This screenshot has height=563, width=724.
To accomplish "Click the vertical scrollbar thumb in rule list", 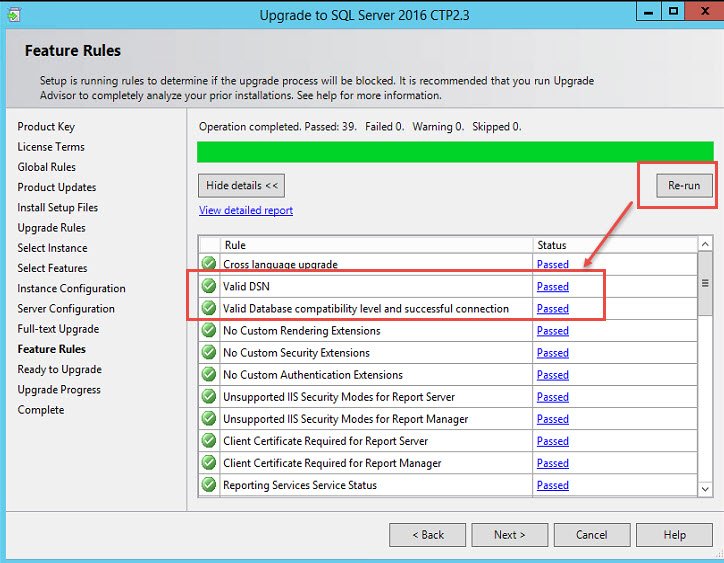I will 705,284.
